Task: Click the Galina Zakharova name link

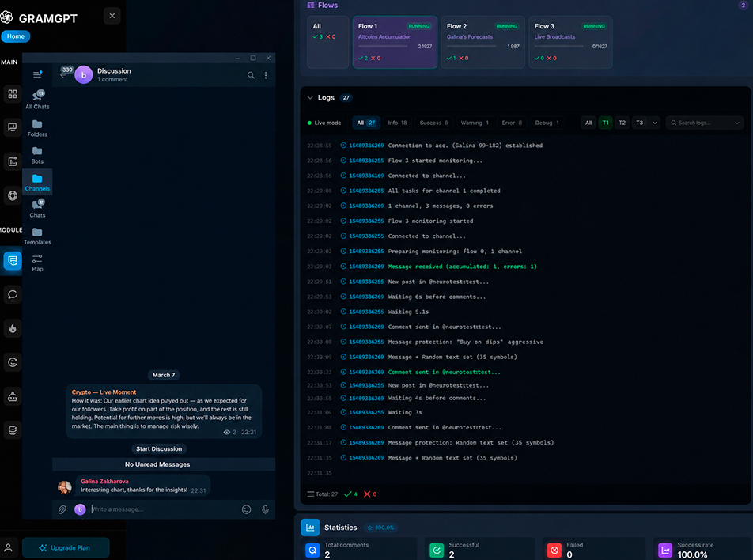Action: tap(104, 481)
